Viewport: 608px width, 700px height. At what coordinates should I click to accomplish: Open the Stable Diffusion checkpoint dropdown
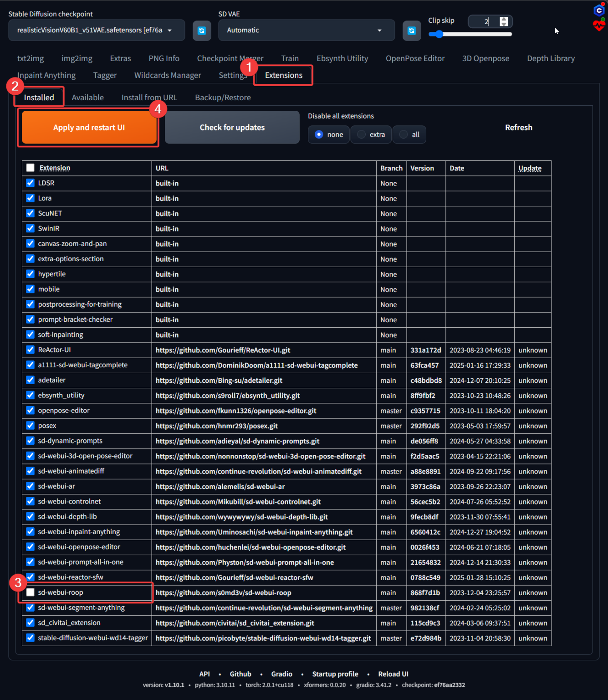pyautogui.click(x=96, y=30)
